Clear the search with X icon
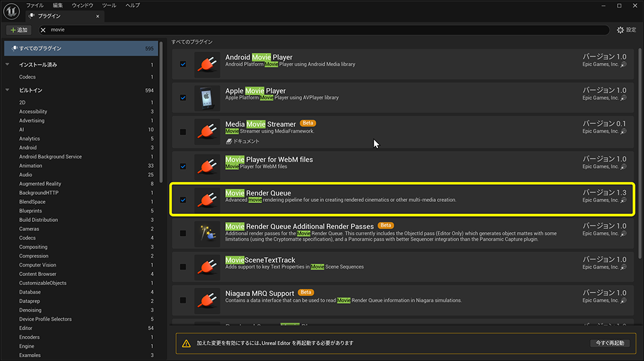This screenshot has width=644, height=361. (x=43, y=30)
